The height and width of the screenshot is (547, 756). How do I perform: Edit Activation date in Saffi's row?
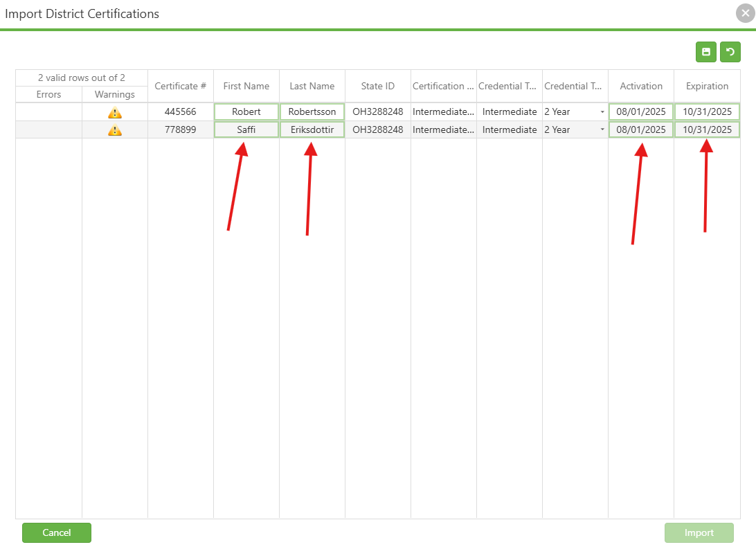click(x=641, y=129)
